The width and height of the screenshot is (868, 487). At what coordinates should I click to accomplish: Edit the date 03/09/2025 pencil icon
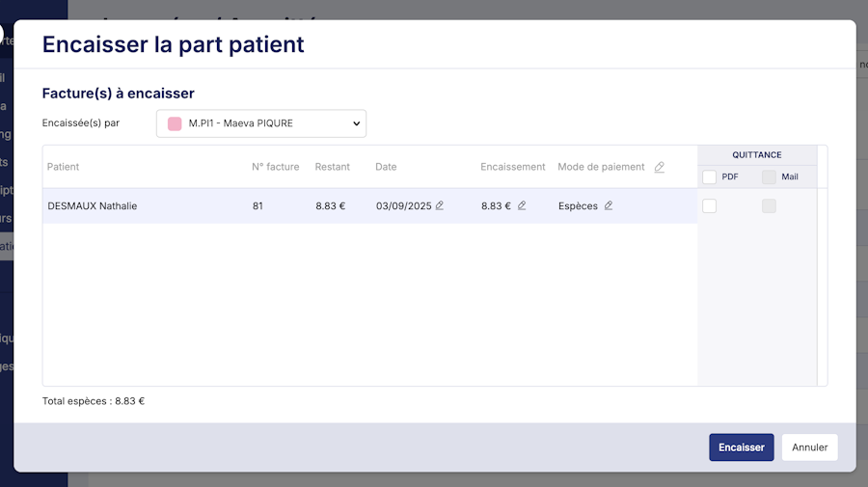click(440, 205)
